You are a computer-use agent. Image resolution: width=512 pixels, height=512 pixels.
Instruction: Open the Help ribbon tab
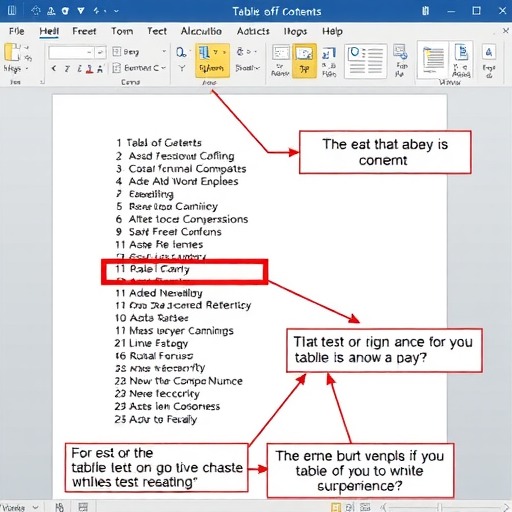tap(332, 31)
